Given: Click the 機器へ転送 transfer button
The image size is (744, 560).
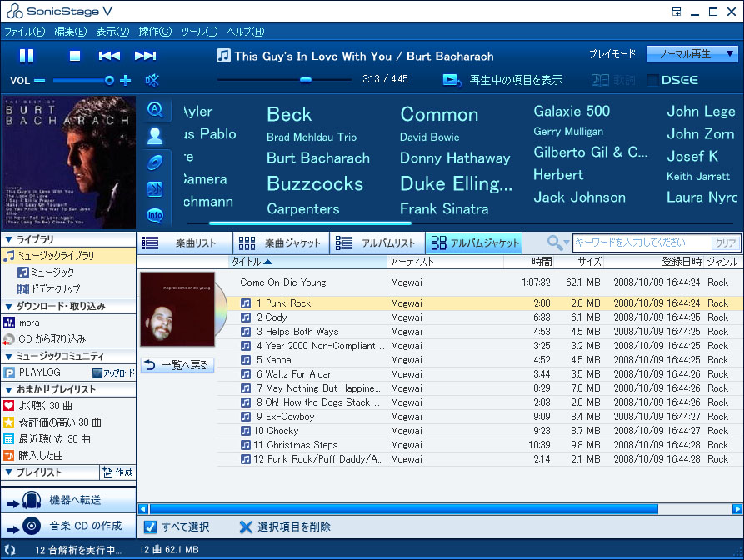Looking at the screenshot, I should [68, 500].
